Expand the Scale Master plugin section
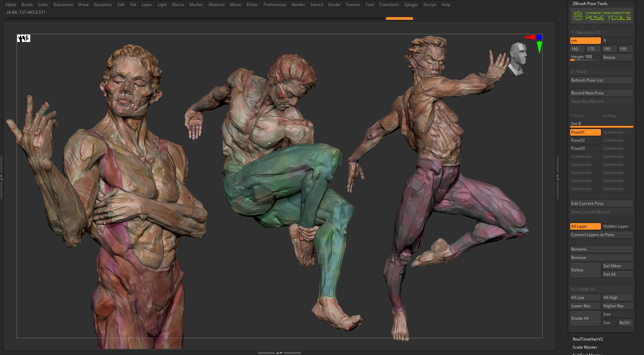The height and width of the screenshot is (355, 644). tap(585, 347)
